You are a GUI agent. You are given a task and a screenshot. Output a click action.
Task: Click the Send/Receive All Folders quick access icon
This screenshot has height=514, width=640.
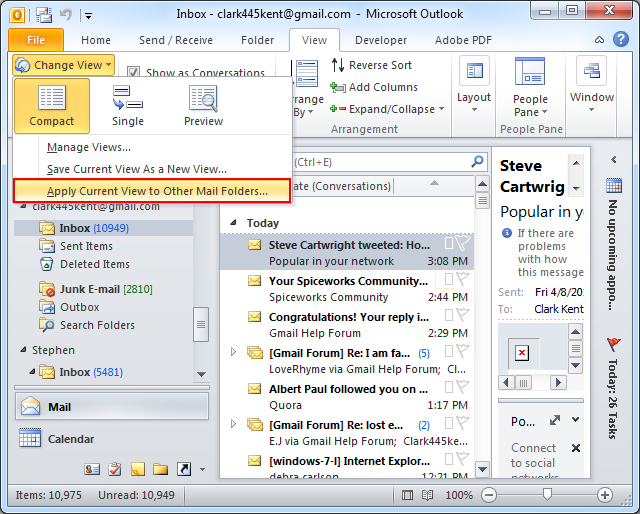click(x=44, y=15)
